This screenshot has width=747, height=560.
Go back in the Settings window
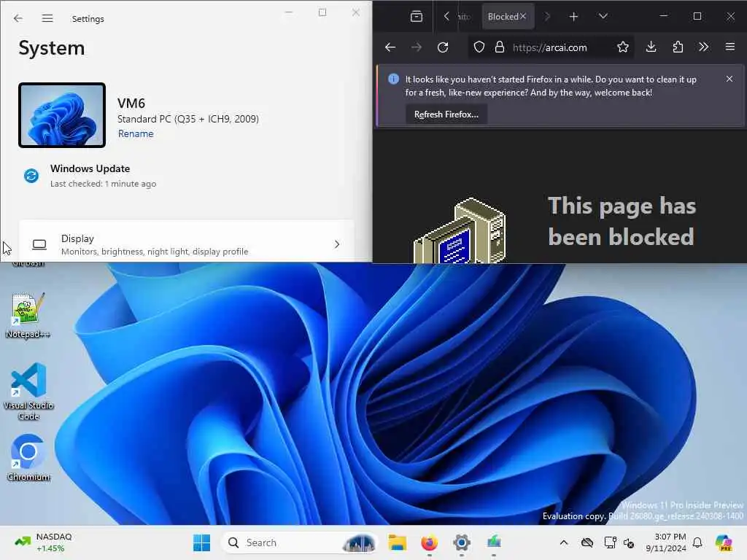[x=18, y=18]
